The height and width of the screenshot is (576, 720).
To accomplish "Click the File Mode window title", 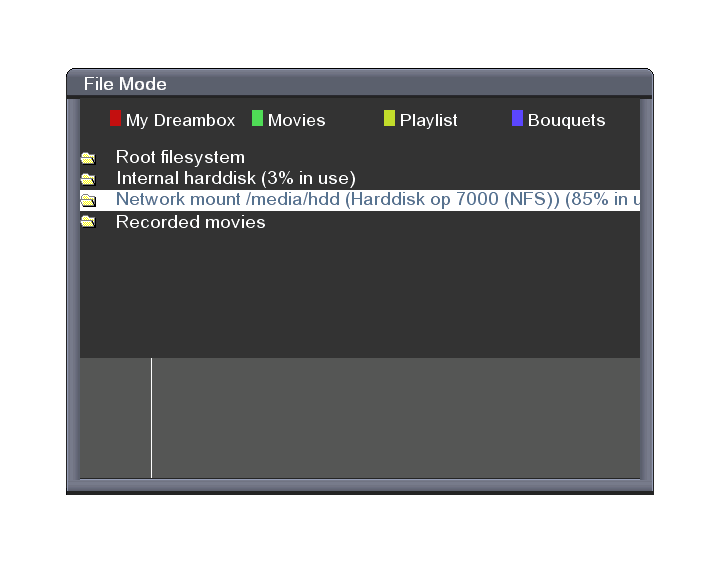I will pos(125,84).
